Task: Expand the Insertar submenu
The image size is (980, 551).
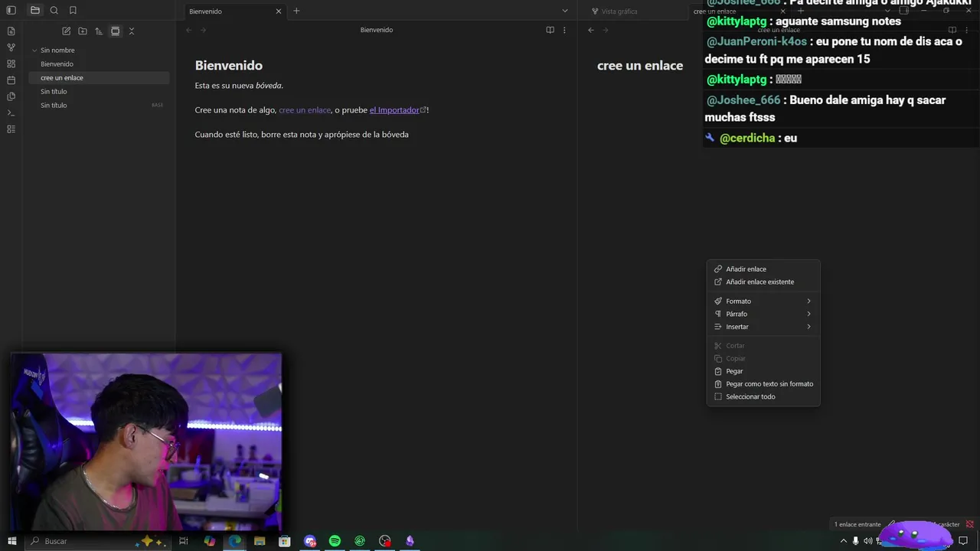Action: (763, 327)
